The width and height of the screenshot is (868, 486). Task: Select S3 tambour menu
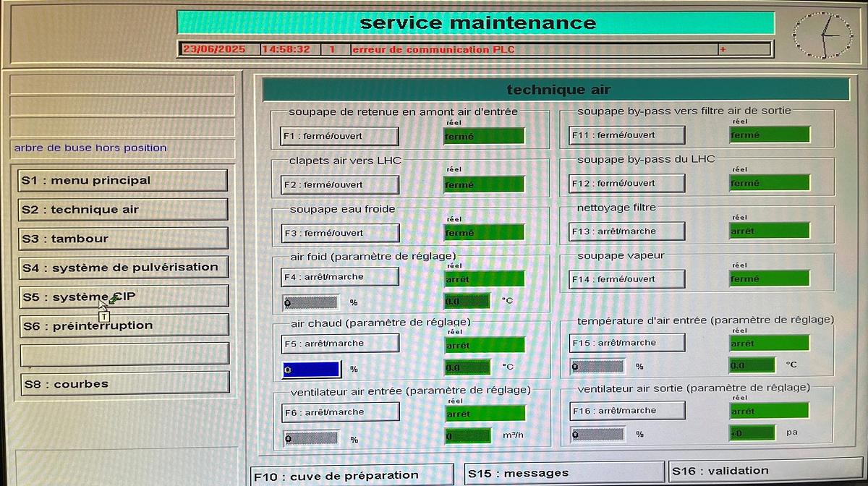[x=123, y=239]
